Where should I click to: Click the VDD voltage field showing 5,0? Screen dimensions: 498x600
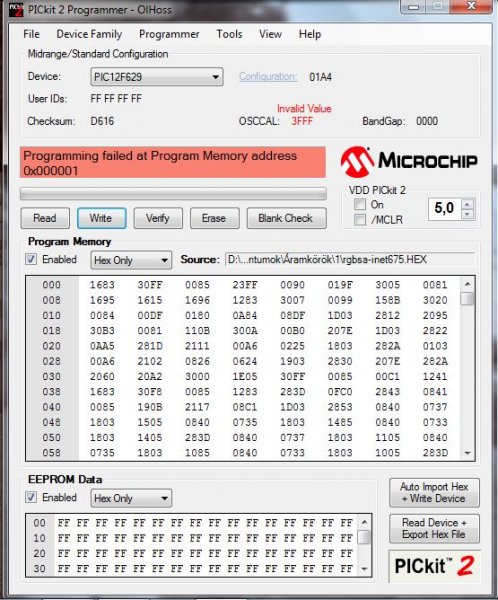445,209
